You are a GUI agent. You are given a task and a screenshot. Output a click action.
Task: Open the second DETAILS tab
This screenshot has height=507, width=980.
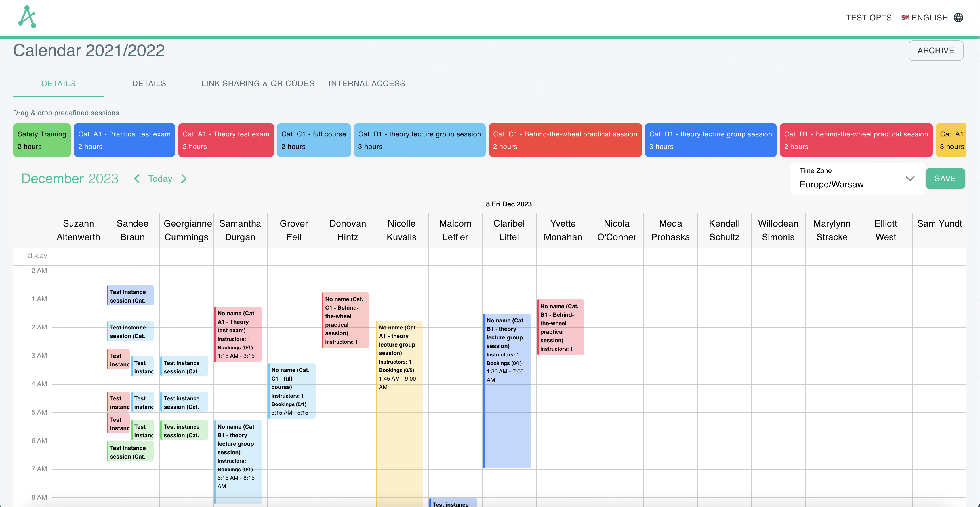(149, 83)
